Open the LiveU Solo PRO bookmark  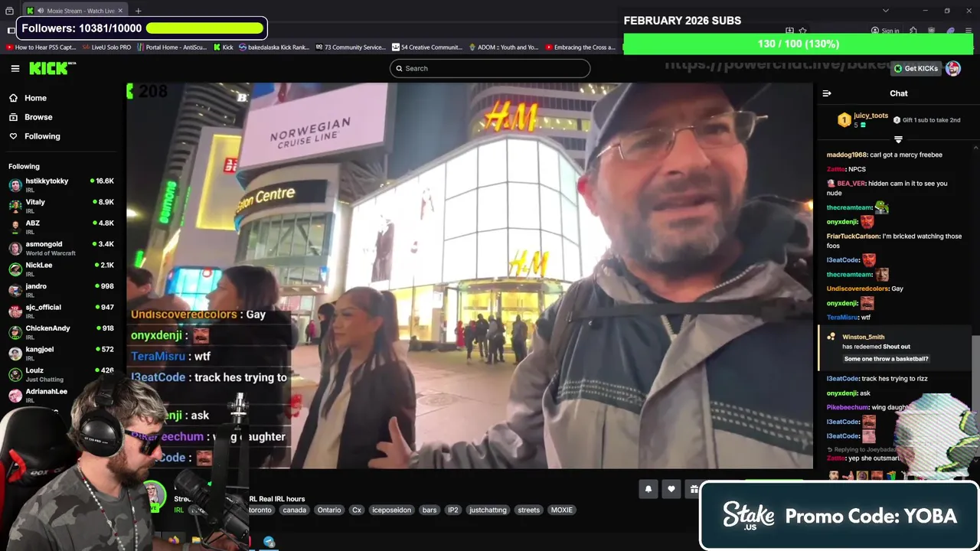106,47
